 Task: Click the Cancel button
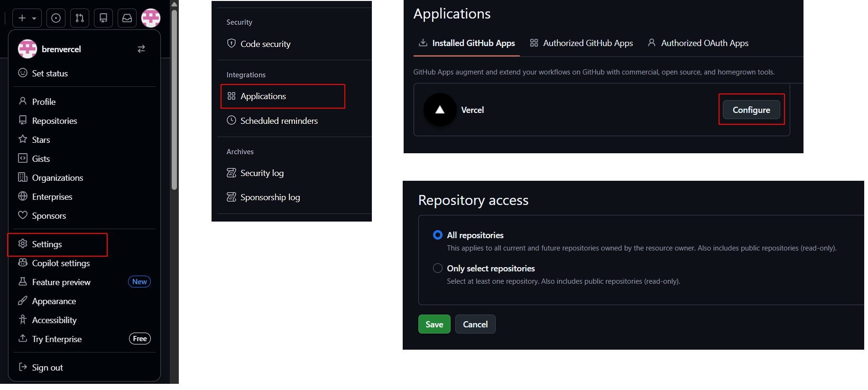475,325
